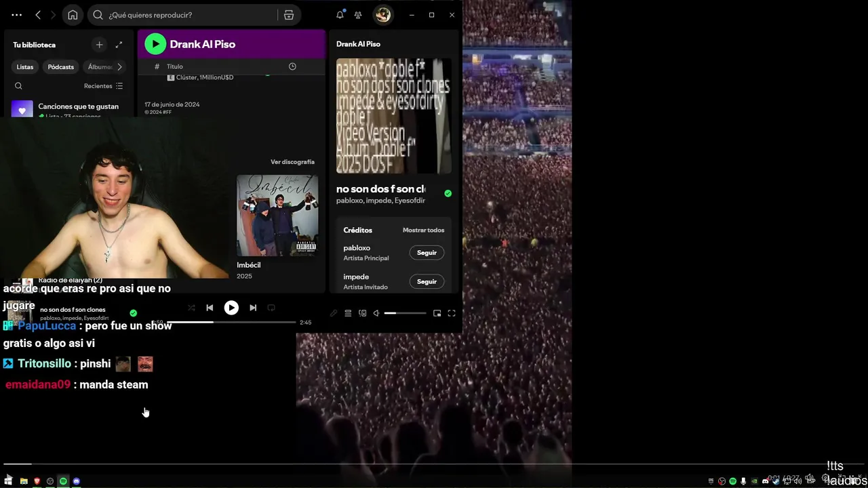Seek in the song progress bar
Viewport: 868px width, 488px height.
pyautogui.click(x=231, y=322)
